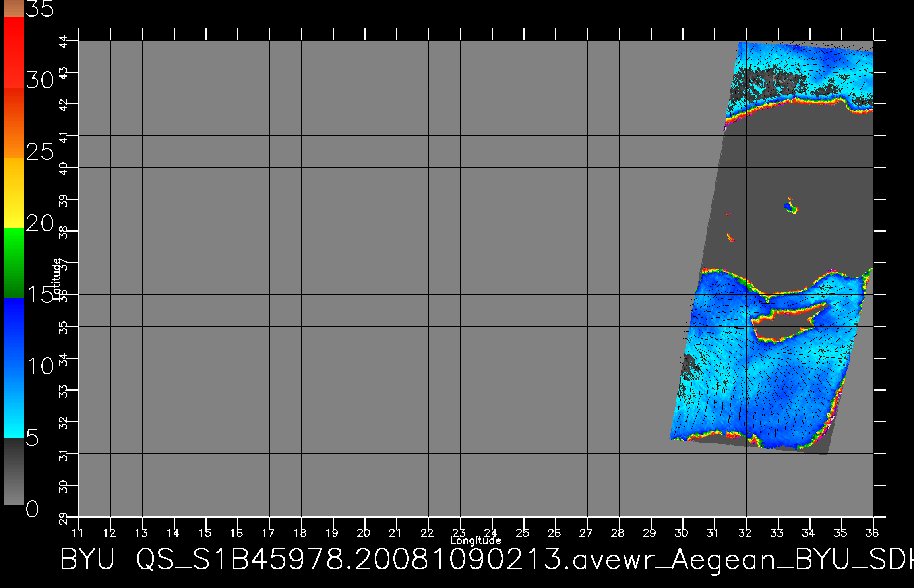
Task: Click the "Longitude" axis title
Action: pyautogui.click(x=476, y=540)
